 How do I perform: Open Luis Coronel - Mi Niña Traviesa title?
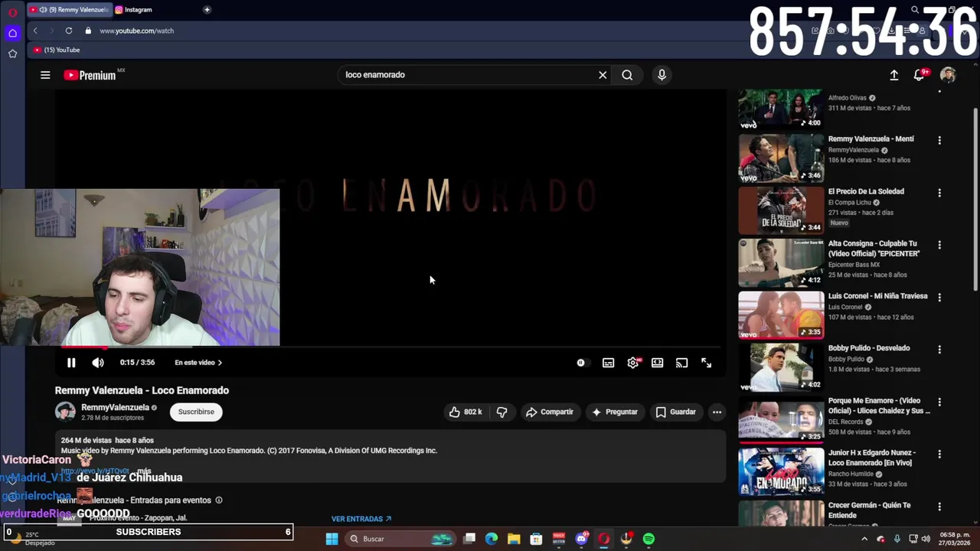[877, 296]
